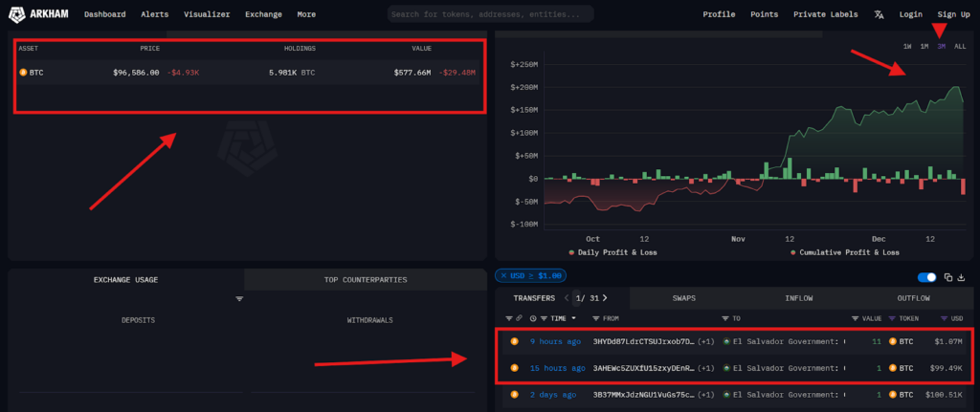Select the Exchange Usage tab
The width and height of the screenshot is (980, 412).
click(125, 280)
